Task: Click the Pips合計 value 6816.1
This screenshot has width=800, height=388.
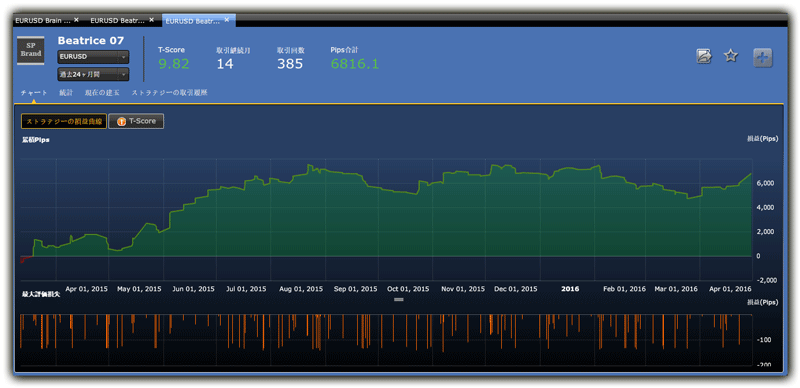Action: pos(355,64)
